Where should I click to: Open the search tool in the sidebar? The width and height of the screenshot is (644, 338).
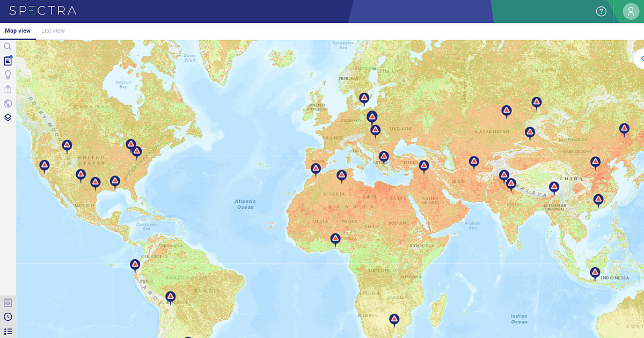8,46
